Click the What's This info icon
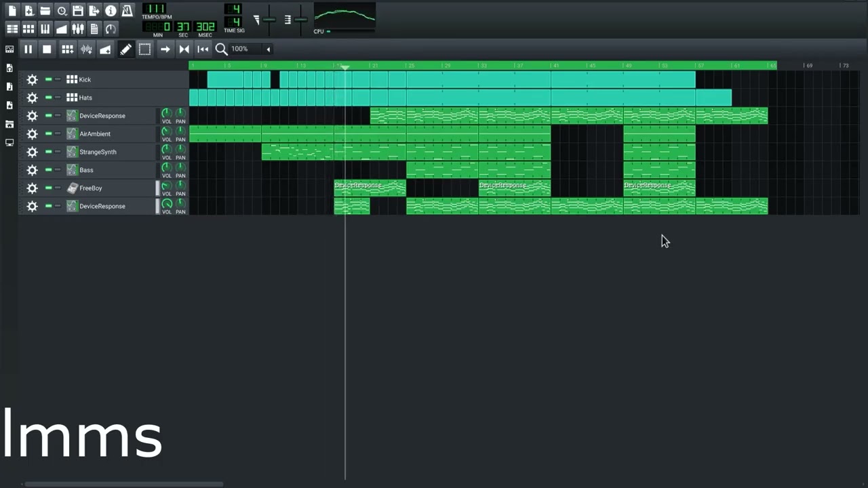Viewport: 868px width, 488px height. coord(111,11)
